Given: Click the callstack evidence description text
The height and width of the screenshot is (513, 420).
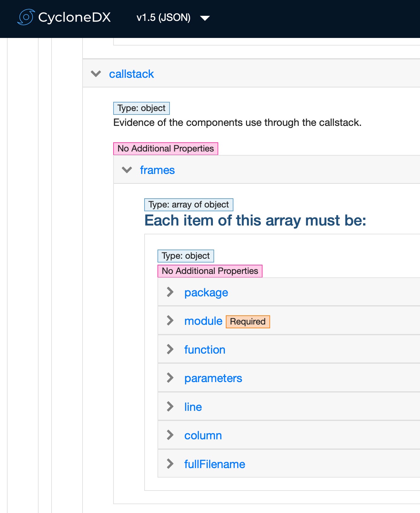Looking at the screenshot, I should pos(238,123).
